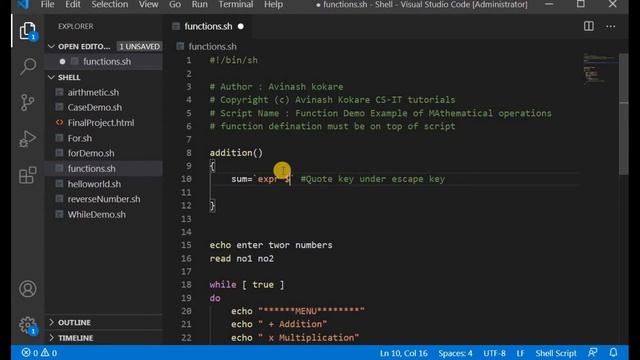Screen dimensions: 640x360
Task: Expand the Timeline section
Action: (51, 338)
